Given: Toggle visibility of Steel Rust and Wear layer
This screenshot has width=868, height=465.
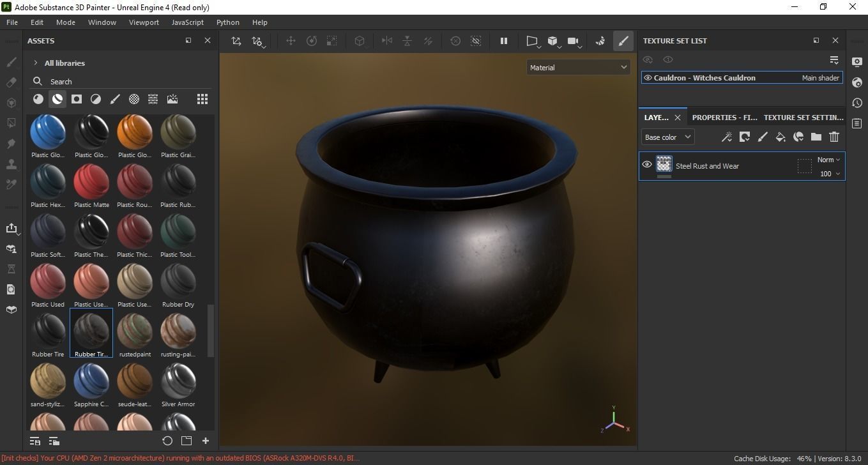Looking at the screenshot, I should (647, 165).
